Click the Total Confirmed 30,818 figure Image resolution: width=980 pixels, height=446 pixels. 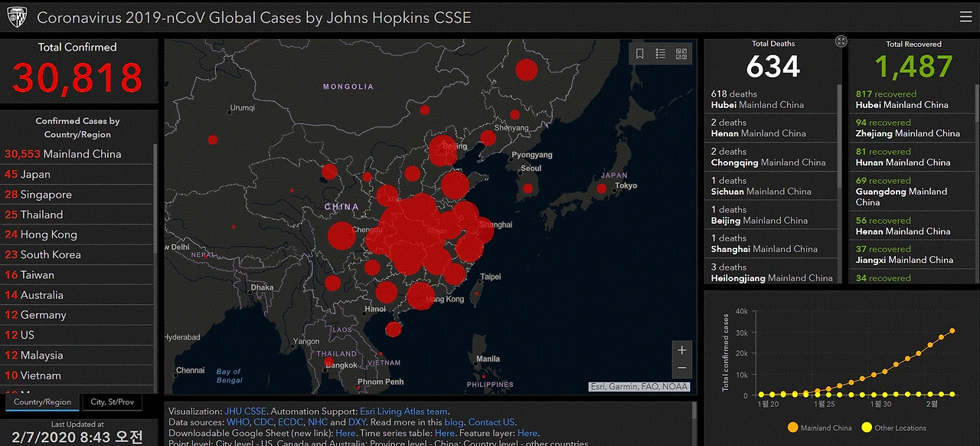77,77
